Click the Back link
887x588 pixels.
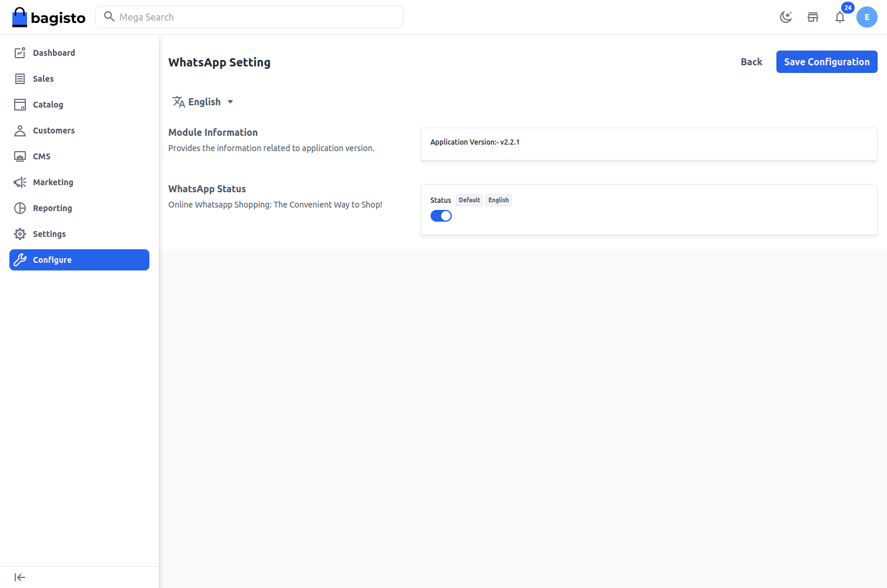coord(751,62)
